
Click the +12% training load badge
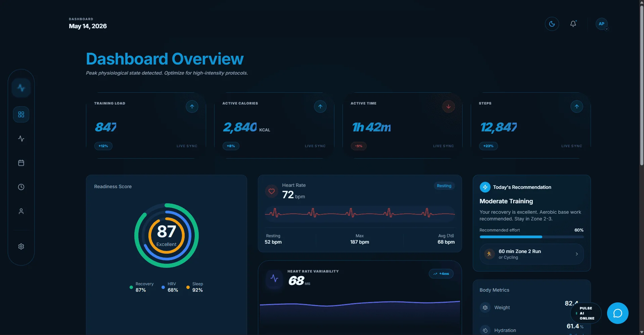pos(103,146)
